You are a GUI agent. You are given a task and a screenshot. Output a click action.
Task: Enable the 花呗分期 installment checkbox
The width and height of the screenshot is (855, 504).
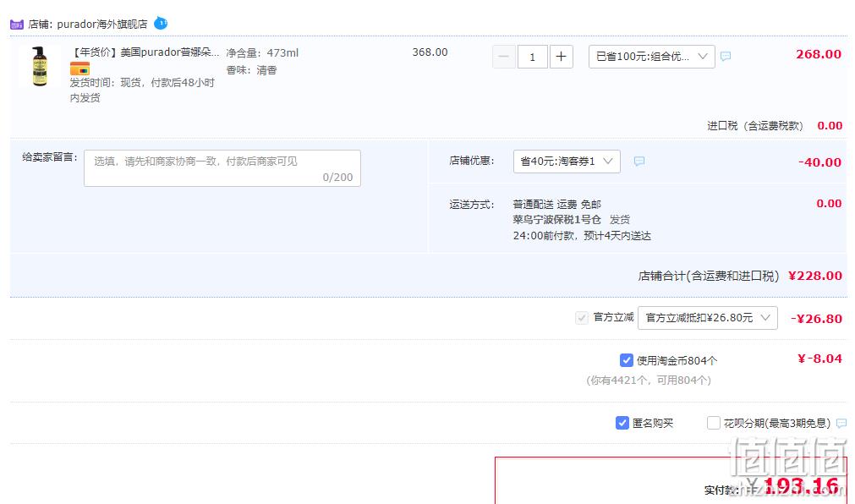pyautogui.click(x=713, y=423)
